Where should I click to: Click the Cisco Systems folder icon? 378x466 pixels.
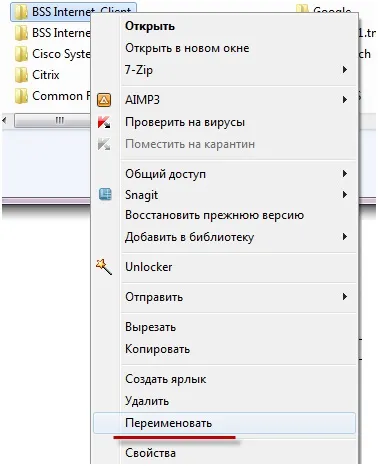point(21,54)
